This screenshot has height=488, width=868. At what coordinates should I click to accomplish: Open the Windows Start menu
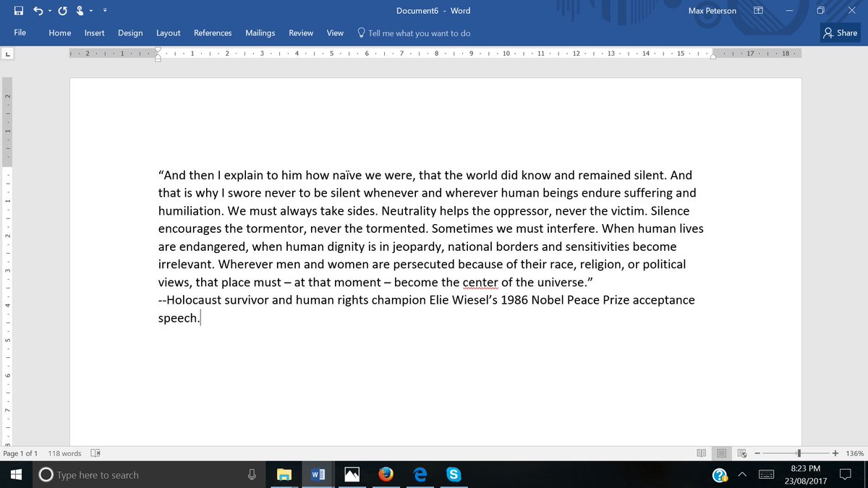point(16,475)
